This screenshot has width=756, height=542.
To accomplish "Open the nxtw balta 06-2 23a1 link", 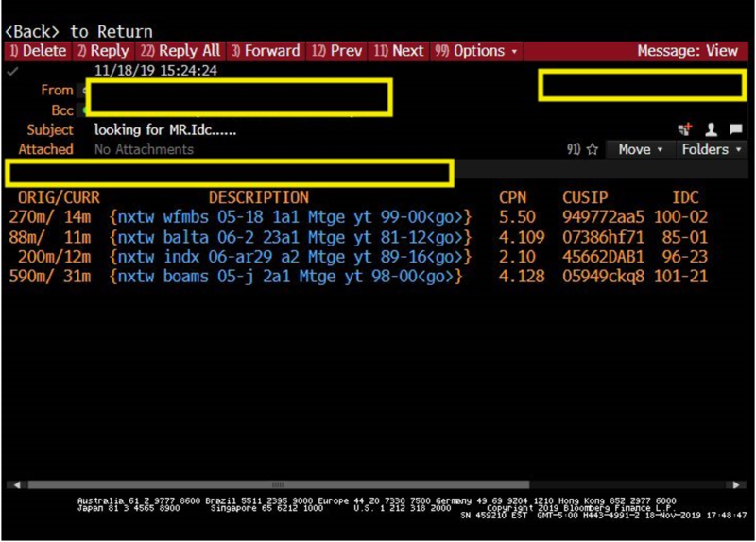I will (290, 238).
